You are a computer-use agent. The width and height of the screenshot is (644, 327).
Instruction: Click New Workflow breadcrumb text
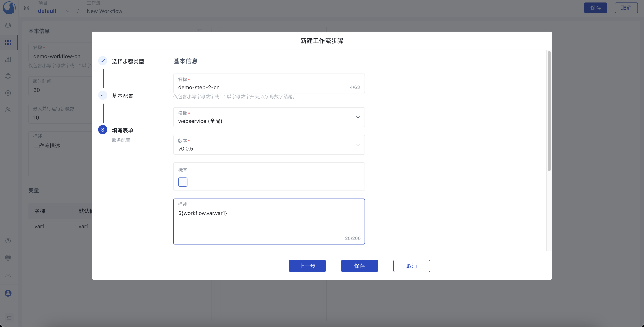pos(104,11)
